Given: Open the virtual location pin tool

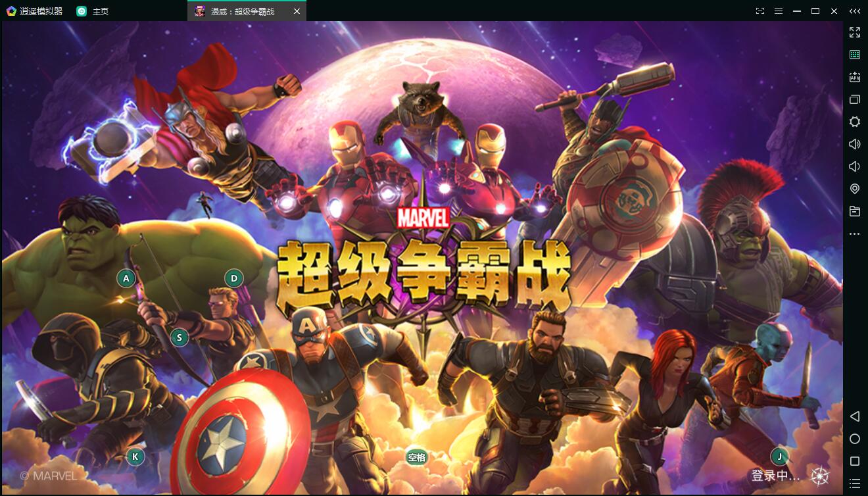Looking at the screenshot, I should (x=855, y=189).
